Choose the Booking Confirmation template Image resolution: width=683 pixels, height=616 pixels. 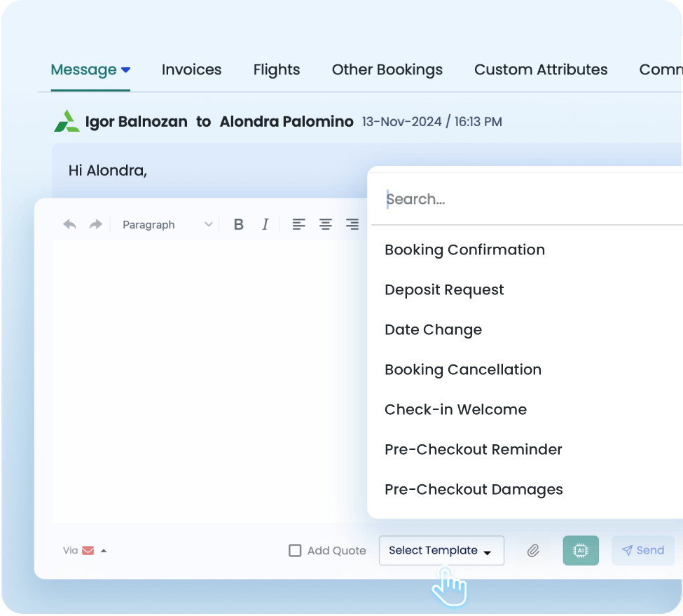pos(464,250)
